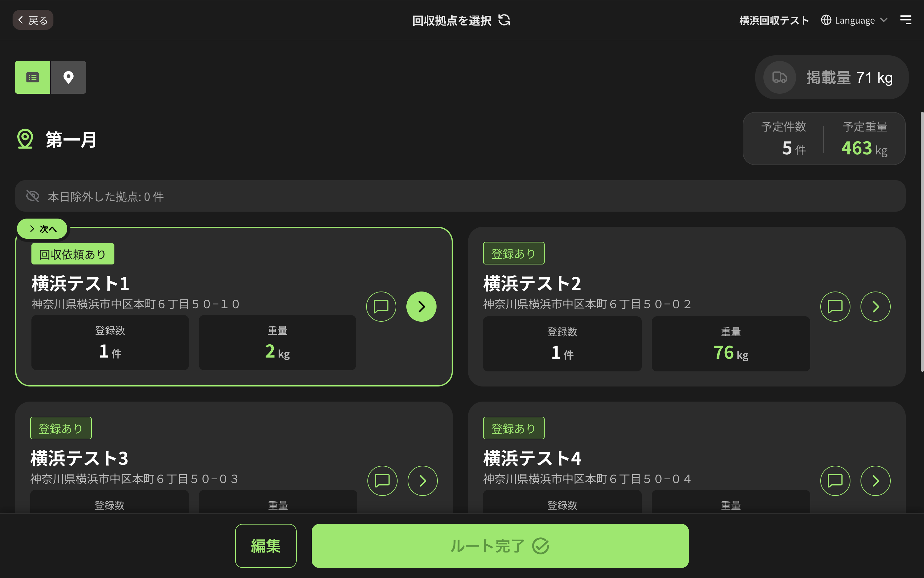This screenshot has width=924, height=578.
Task: Open 横浜テスト1 with its arrow button
Action: click(x=421, y=307)
